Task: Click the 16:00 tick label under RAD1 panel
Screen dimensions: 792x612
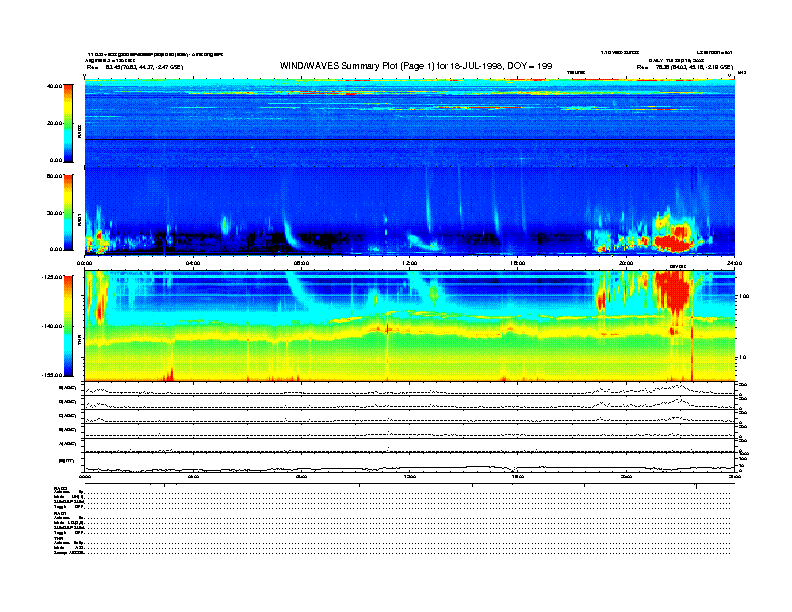Action: 518,263
